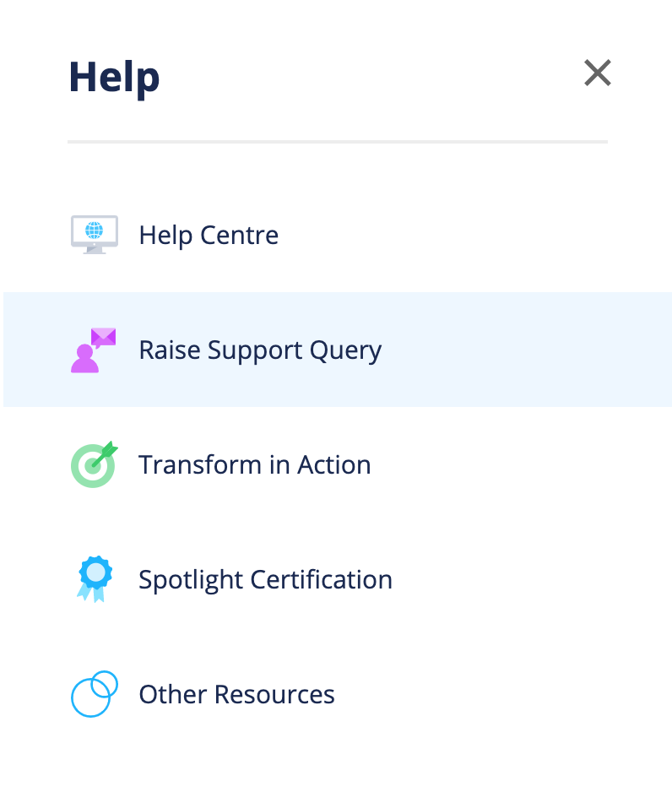Click the Spotlight Certification text label

(x=265, y=579)
